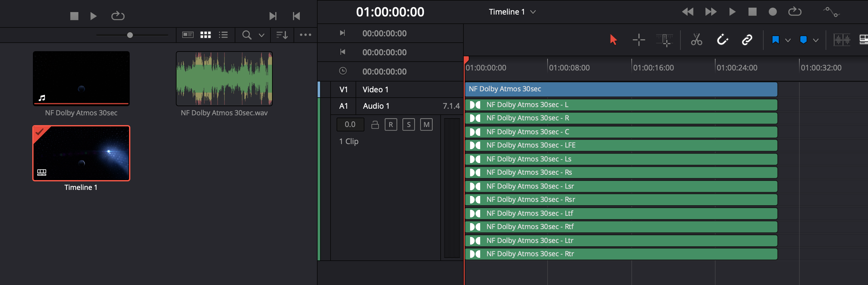Viewport: 868px width, 285px height.
Task: Switch media pool to thumbnail view
Action: (x=206, y=35)
